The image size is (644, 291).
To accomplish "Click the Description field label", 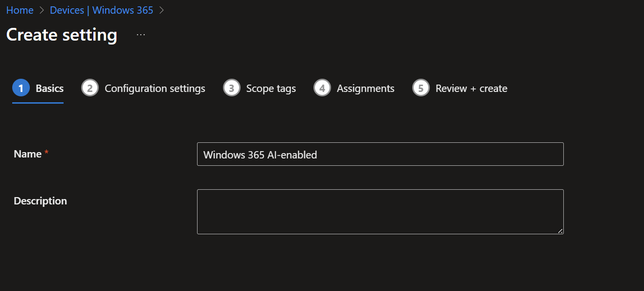I will (x=40, y=201).
